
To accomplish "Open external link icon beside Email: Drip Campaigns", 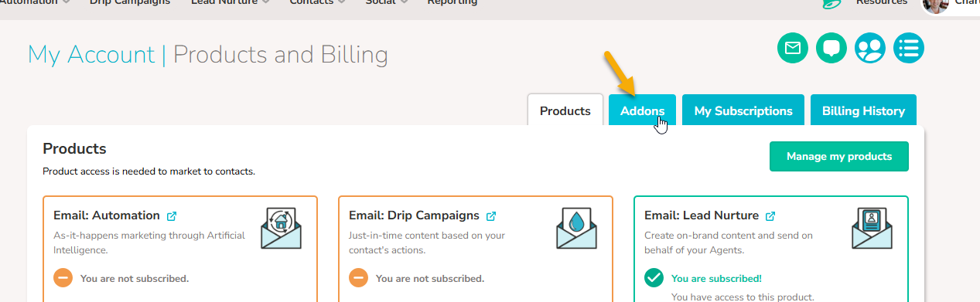I will [491, 216].
